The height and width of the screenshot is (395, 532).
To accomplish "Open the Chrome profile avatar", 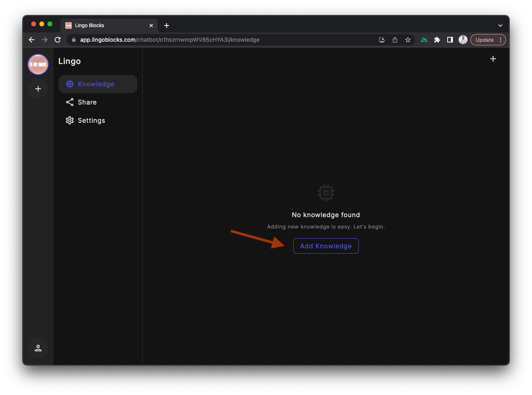I will click(463, 40).
